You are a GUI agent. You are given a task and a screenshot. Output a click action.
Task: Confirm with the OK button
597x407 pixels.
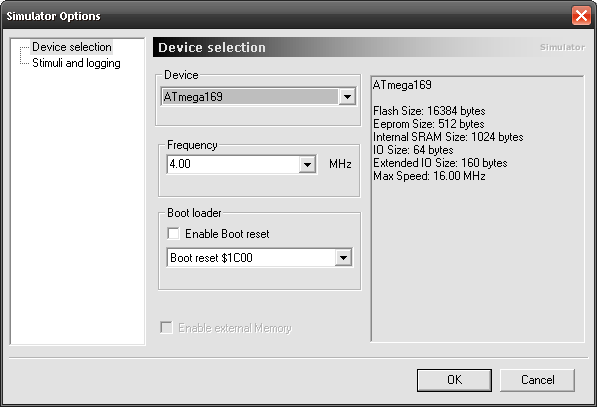[454, 380]
